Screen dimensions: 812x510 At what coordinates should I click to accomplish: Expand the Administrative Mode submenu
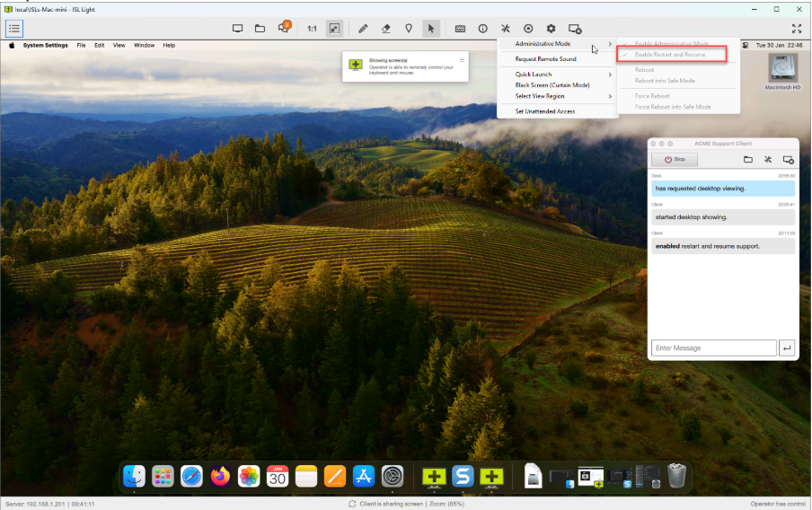(x=557, y=44)
